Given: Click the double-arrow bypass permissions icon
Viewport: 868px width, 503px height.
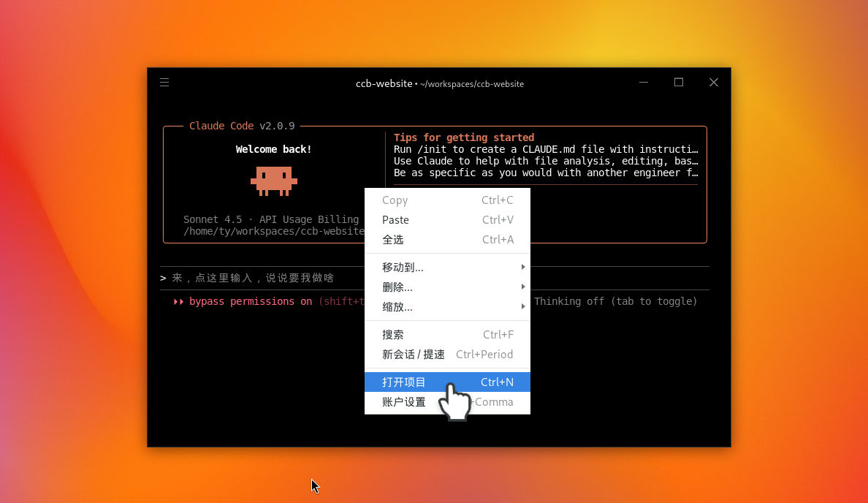Looking at the screenshot, I should pos(178,301).
